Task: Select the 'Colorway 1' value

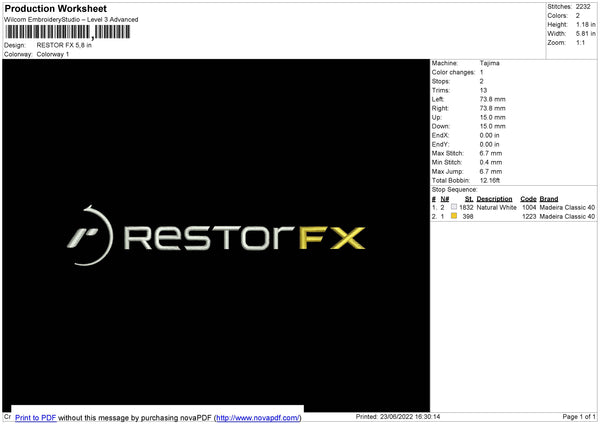Action: click(x=53, y=54)
